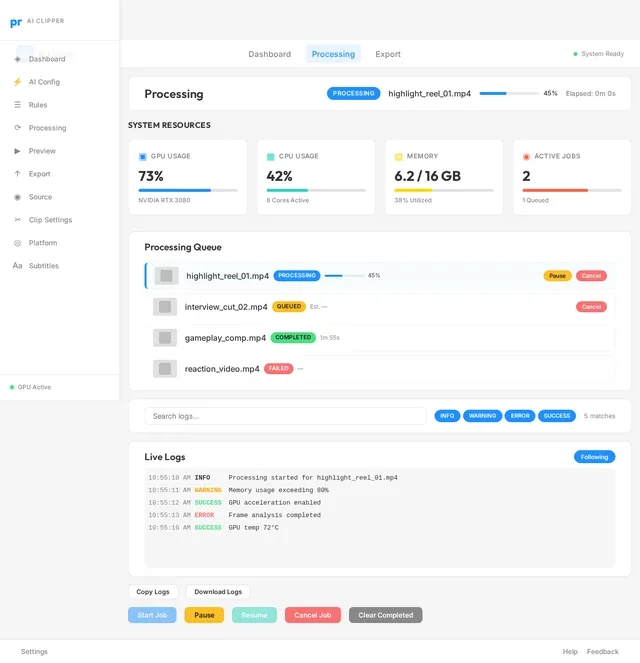Click the thumbnail for highlight_reel_01.mp4

(x=167, y=276)
